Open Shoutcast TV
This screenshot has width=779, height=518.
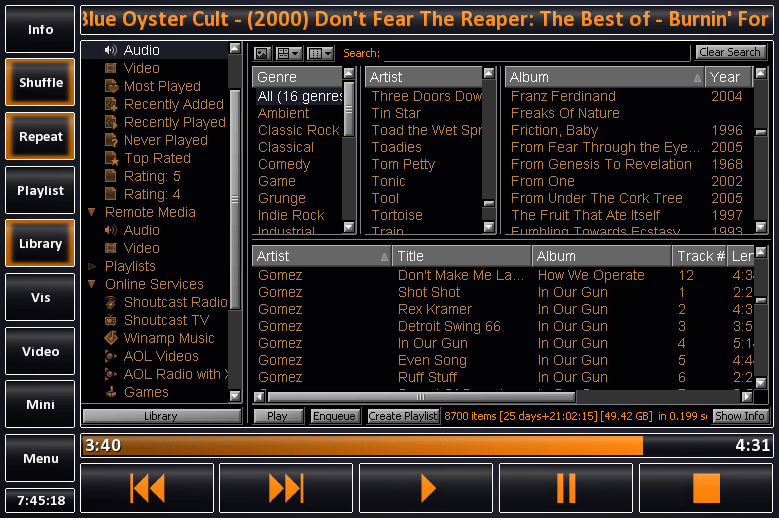(x=166, y=320)
